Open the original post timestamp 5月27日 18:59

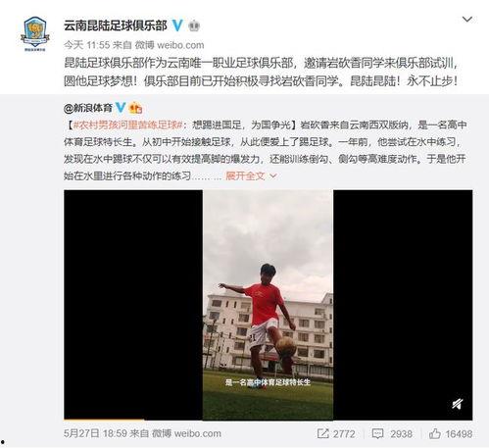pos(95,433)
